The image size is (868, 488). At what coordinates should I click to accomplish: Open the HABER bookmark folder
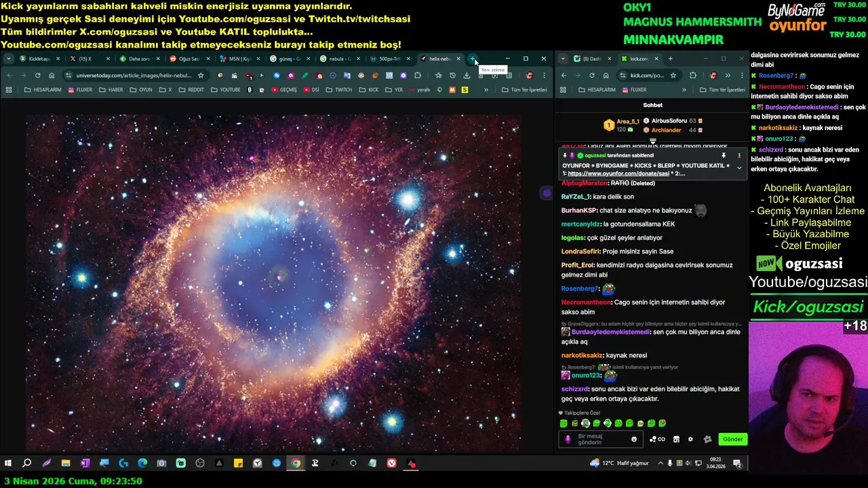click(111, 89)
